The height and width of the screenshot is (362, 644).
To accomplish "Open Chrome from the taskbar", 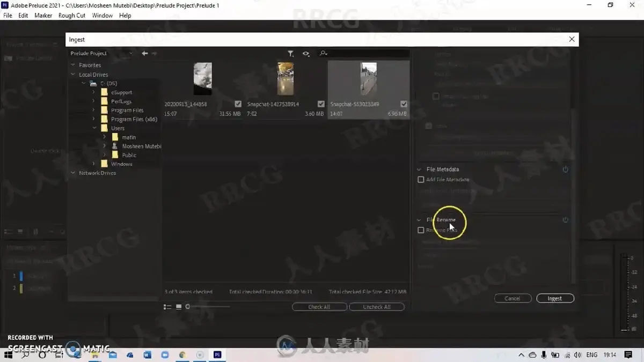I will click(182, 355).
